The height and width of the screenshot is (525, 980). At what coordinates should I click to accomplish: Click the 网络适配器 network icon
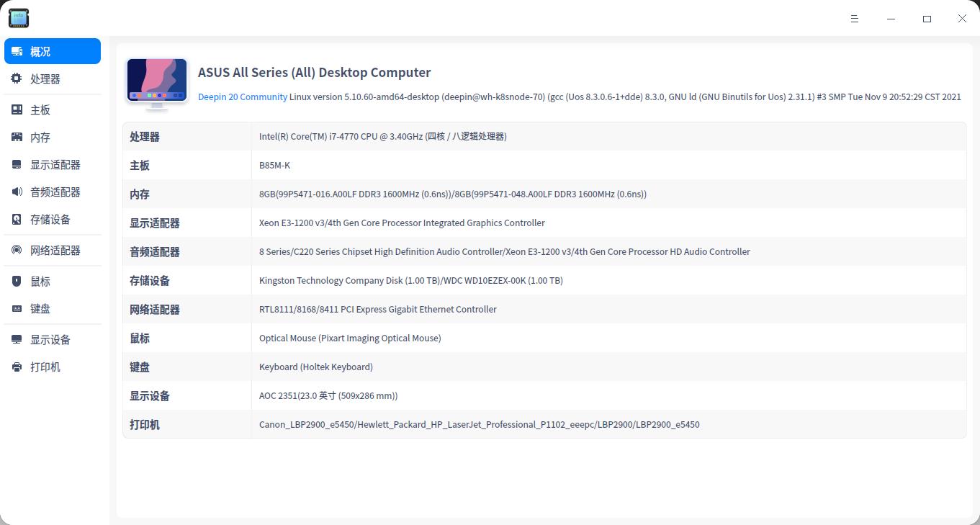17,250
